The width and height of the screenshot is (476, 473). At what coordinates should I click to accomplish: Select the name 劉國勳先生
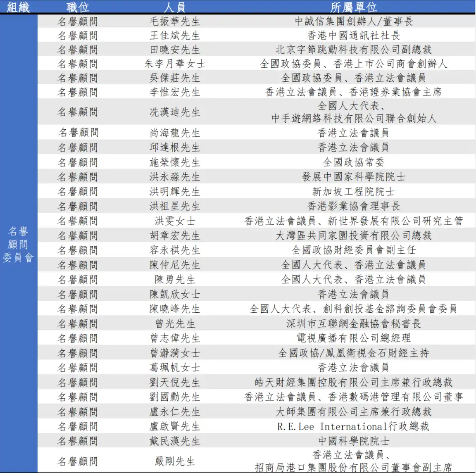coord(175,397)
